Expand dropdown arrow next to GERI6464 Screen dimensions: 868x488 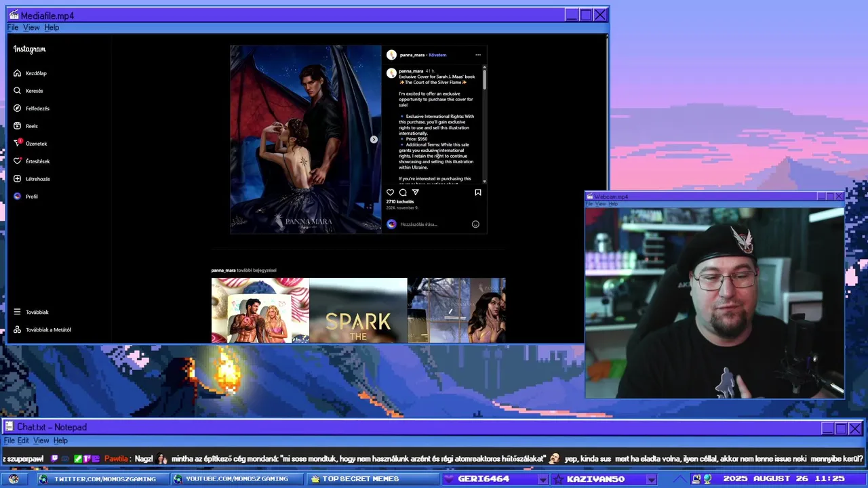click(542, 480)
